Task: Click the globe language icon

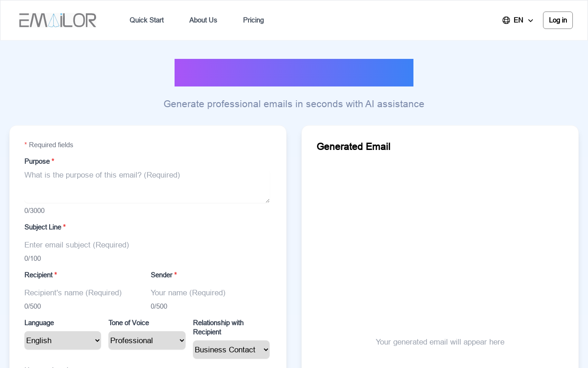Action: pos(506,20)
